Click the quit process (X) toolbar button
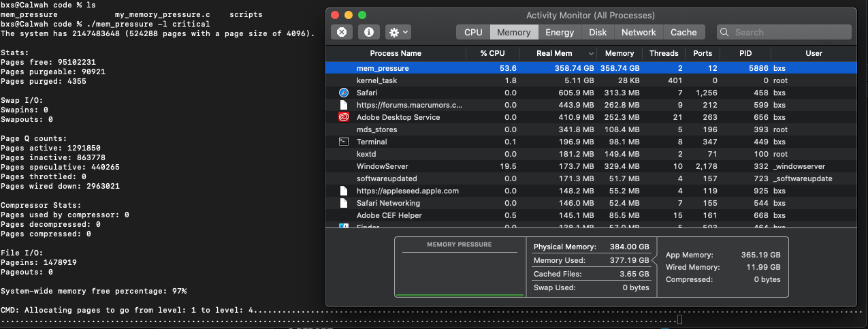868x329 pixels. click(x=342, y=32)
